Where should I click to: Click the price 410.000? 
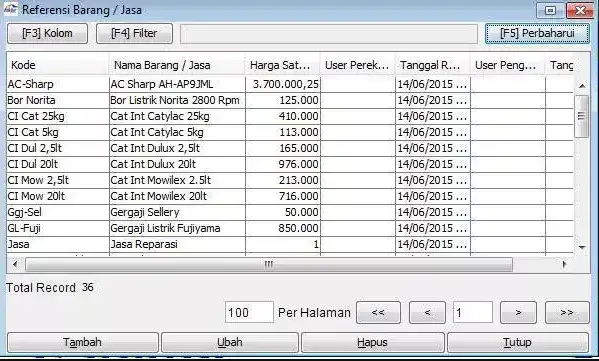click(299, 116)
